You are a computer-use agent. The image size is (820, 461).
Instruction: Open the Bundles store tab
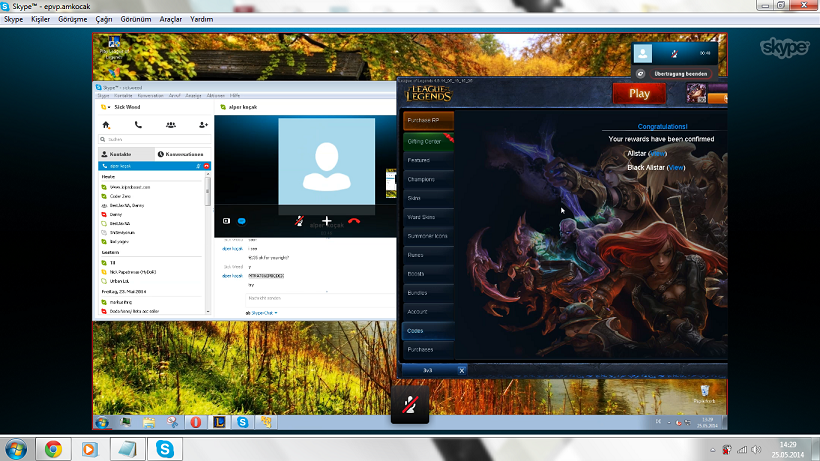click(x=428, y=293)
